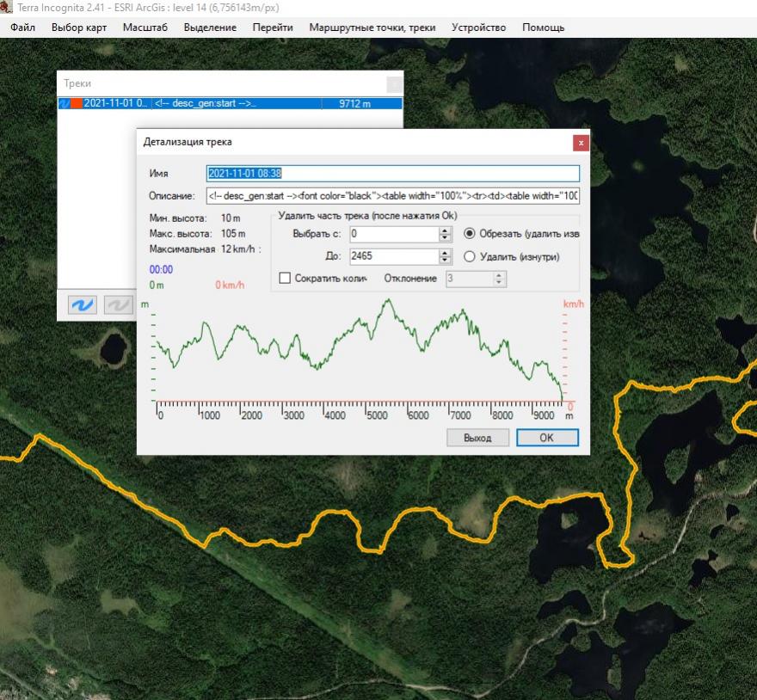Screen dimensions: 757x700
Task: Click the До field spinner arrows
Action: tap(445, 256)
